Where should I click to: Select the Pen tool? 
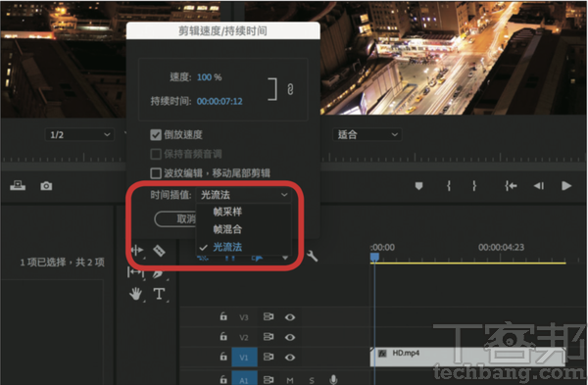(159, 273)
